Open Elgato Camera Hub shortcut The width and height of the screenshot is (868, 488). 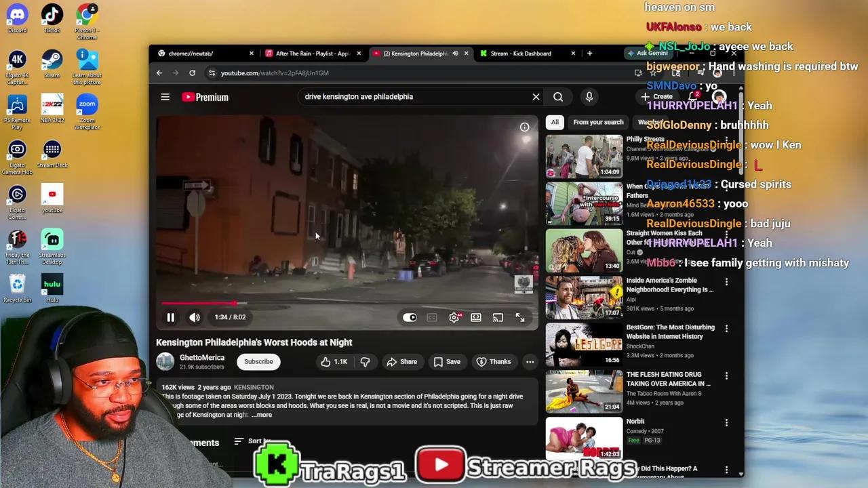coord(17,157)
